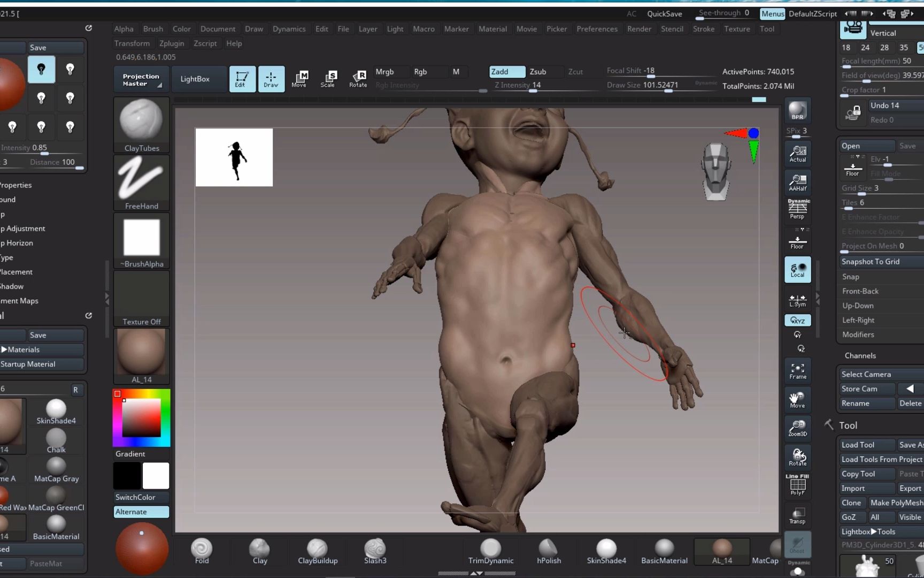This screenshot has width=924, height=578.
Task: Toggle Local symmetry mode
Action: click(797, 270)
